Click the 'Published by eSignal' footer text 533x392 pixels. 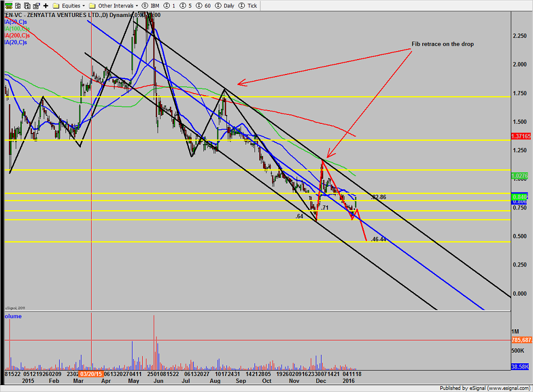click(x=485, y=388)
